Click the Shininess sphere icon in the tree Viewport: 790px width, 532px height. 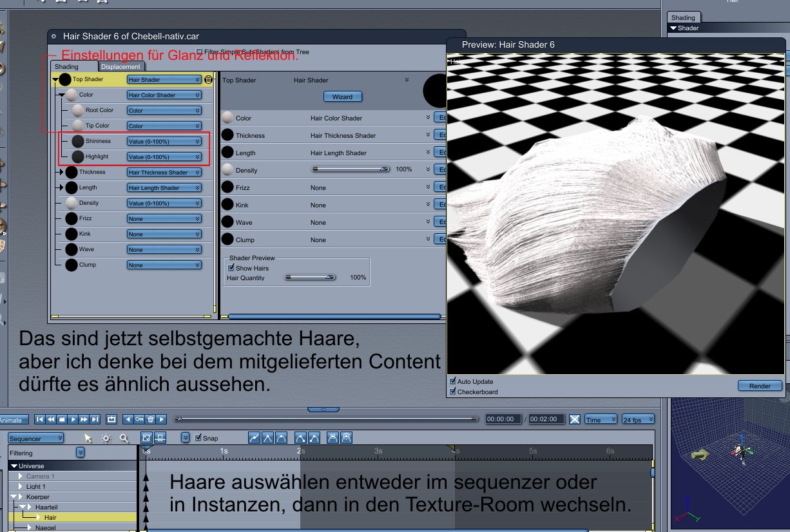click(78, 141)
